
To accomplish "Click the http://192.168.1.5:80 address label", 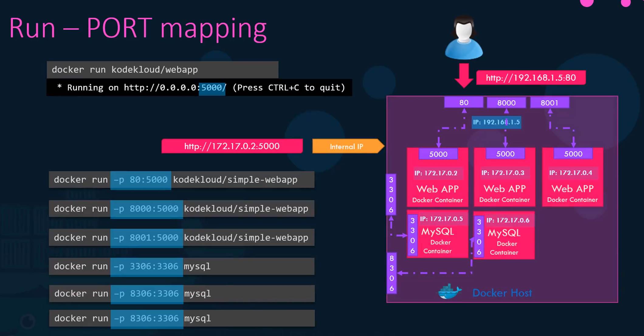I will click(x=531, y=78).
